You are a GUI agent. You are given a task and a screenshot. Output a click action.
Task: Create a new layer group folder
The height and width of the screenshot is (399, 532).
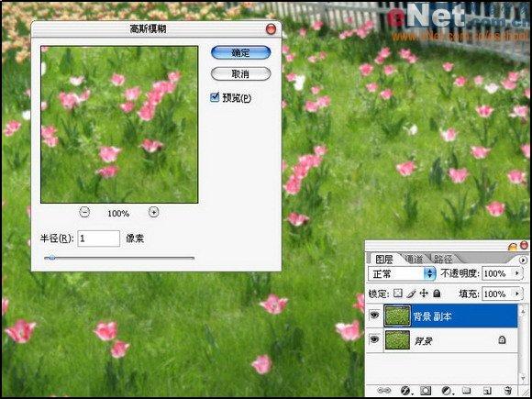coord(467,390)
